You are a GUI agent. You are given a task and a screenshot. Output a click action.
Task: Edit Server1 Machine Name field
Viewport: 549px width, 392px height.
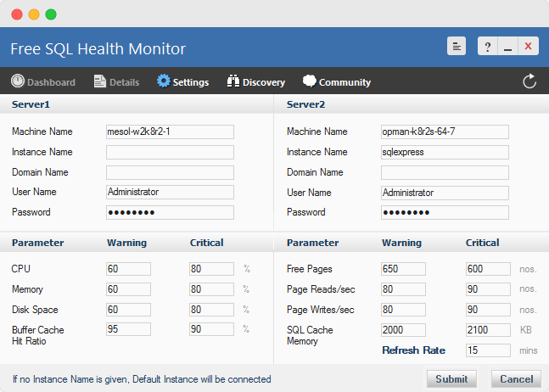point(171,132)
